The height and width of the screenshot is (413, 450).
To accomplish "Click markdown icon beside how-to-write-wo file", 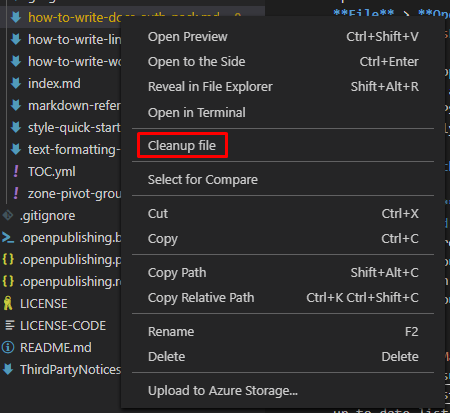I will click(x=16, y=61).
